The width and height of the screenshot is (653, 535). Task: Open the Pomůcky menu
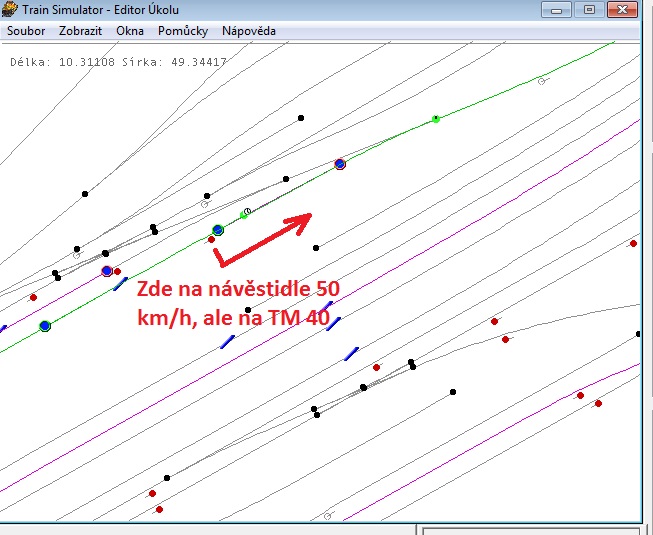coord(183,31)
